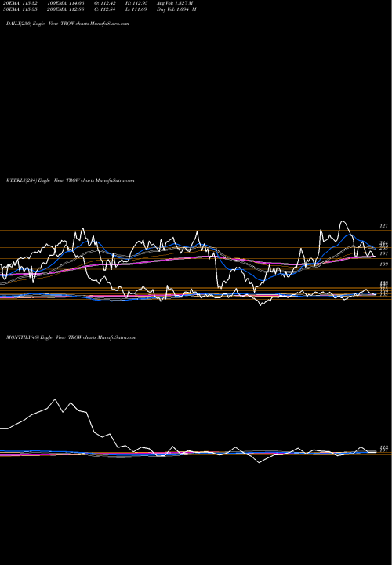Select the 100EMA value reading
Screen dimensions: 392x565
pos(67,3)
